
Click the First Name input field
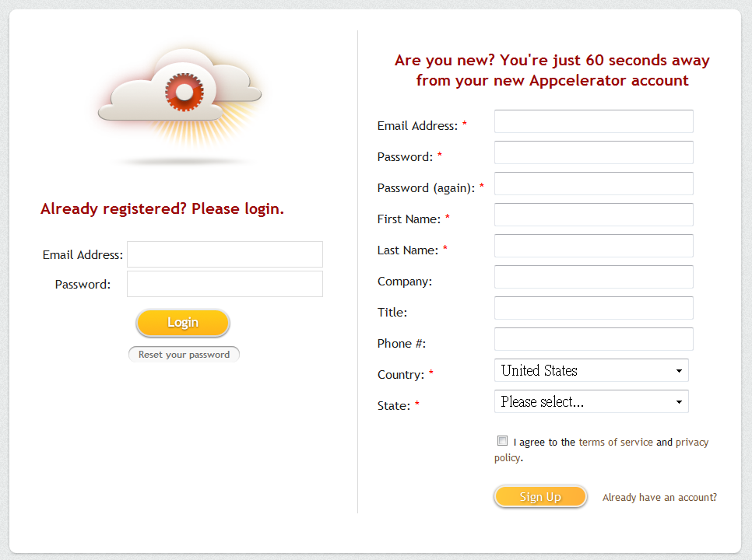[x=593, y=215]
